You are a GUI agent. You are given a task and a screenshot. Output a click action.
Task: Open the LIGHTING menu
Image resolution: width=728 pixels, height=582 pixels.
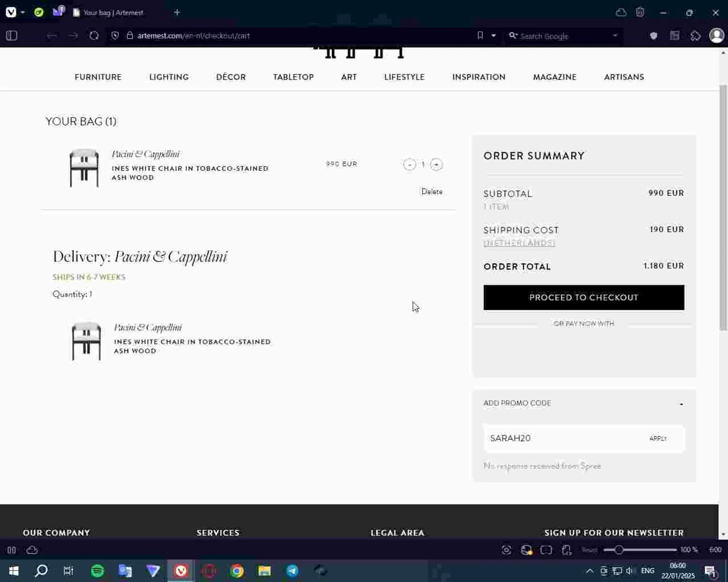click(169, 77)
